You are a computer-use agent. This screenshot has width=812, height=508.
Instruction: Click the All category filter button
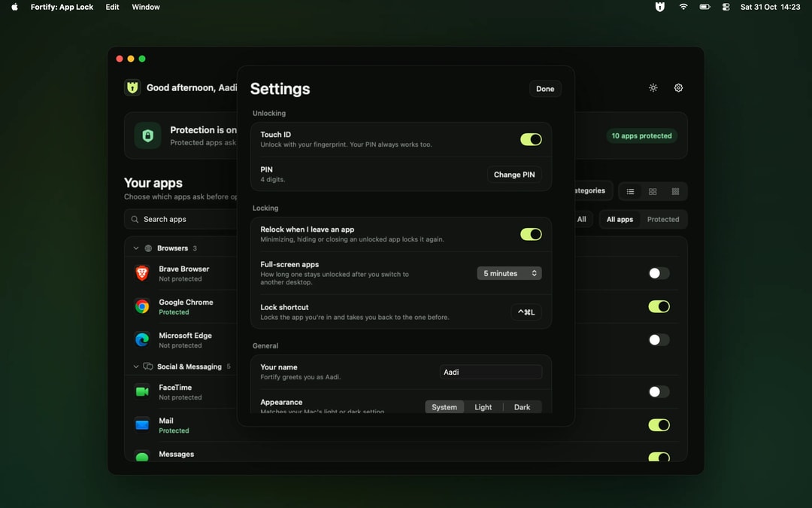click(x=584, y=219)
